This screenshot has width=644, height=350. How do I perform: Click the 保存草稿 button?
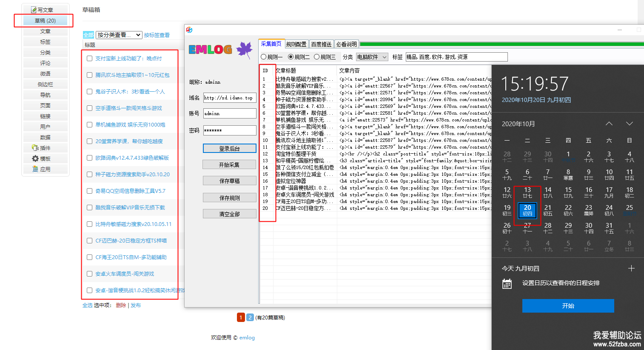click(x=230, y=181)
